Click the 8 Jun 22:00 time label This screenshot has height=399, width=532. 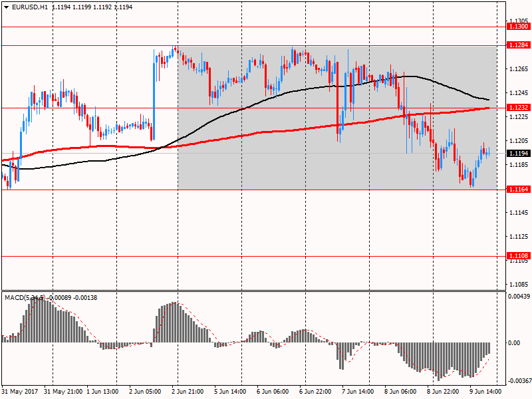tap(443, 392)
